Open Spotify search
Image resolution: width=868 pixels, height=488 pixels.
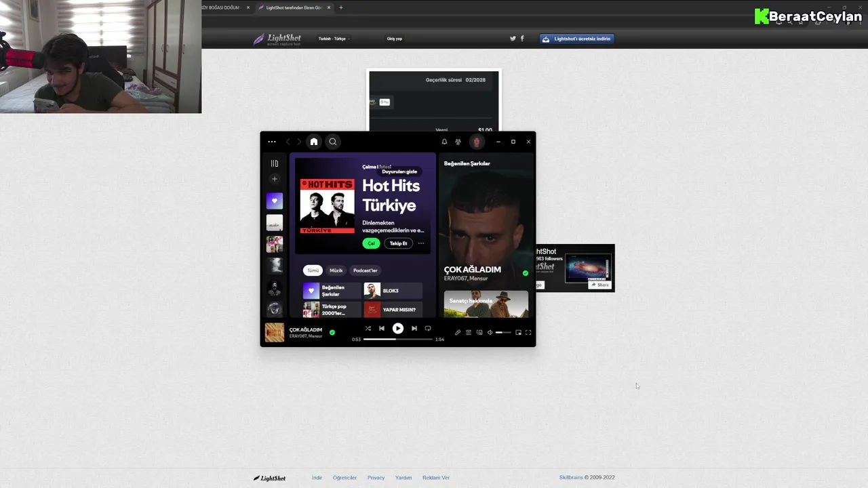pyautogui.click(x=333, y=142)
